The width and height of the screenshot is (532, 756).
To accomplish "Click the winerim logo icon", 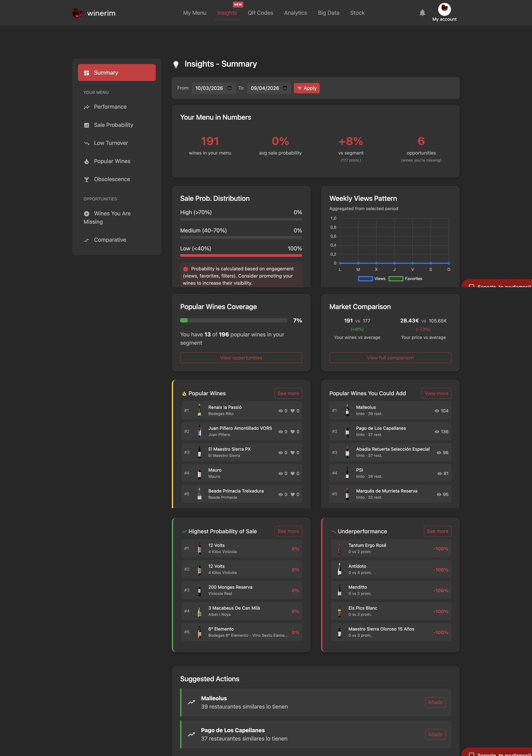I will tap(77, 13).
